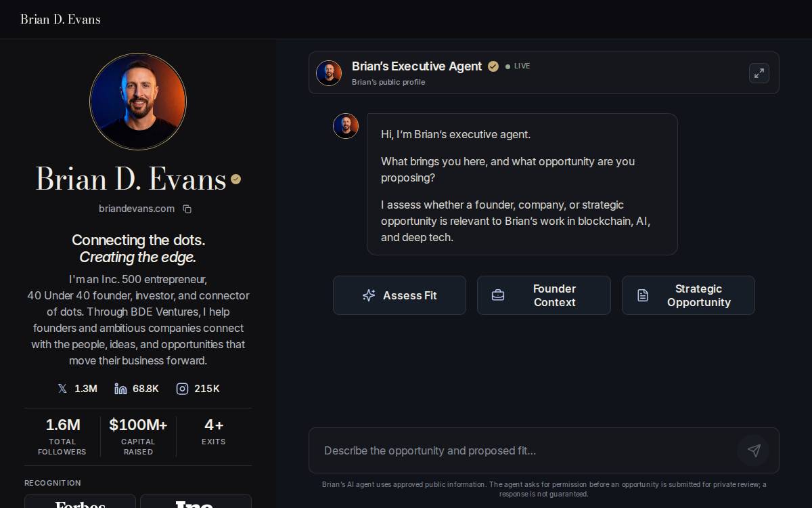812x508 pixels.
Task: Click the Connecting the dots tagline
Action: (x=138, y=240)
